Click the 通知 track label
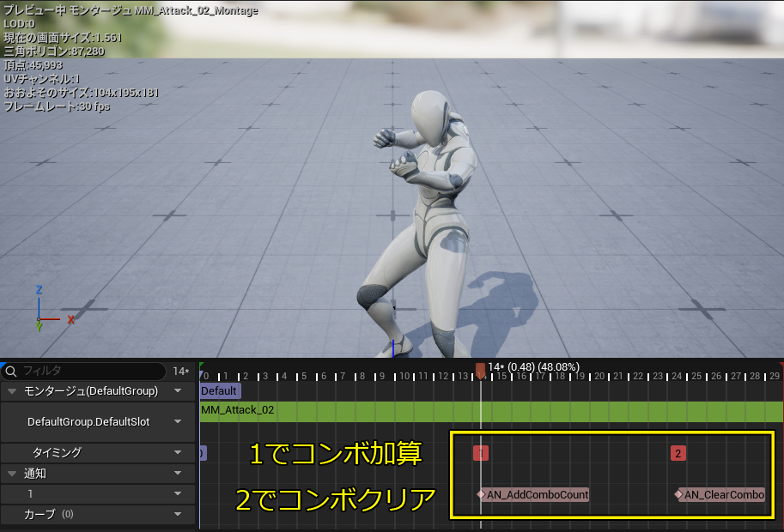 (x=35, y=473)
